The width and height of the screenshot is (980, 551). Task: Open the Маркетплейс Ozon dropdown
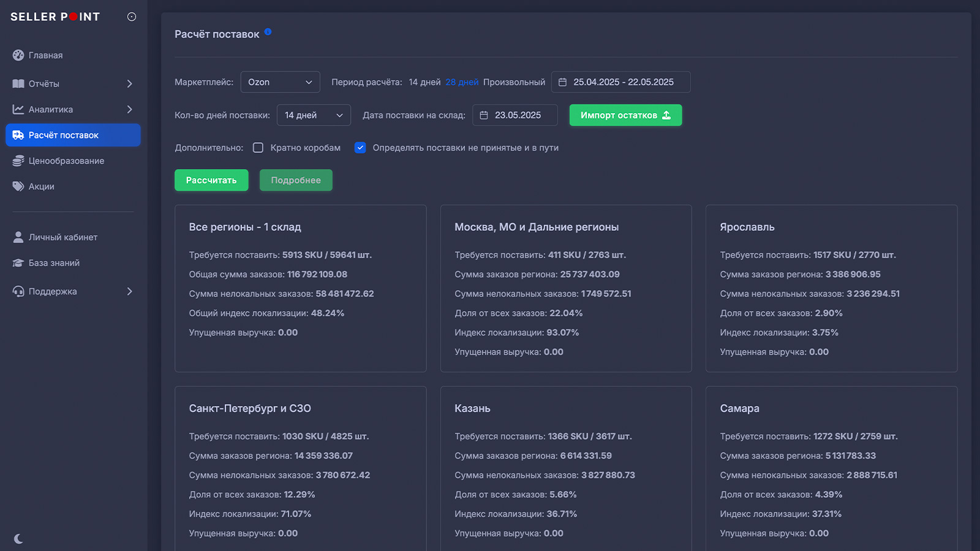pyautogui.click(x=280, y=82)
